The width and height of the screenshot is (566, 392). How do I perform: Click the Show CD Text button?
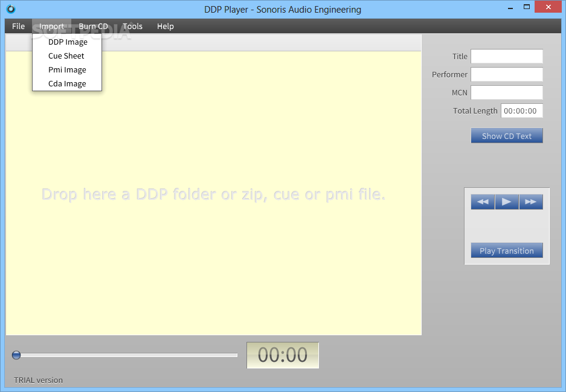[x=507, y=136]
